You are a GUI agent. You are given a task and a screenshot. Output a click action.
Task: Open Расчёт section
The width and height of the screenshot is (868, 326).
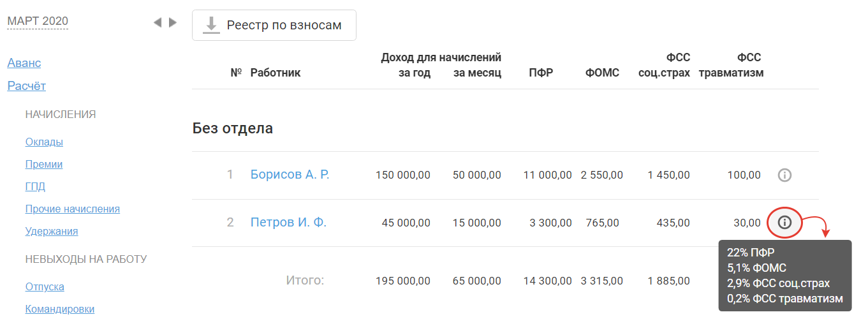pos(27,86)
